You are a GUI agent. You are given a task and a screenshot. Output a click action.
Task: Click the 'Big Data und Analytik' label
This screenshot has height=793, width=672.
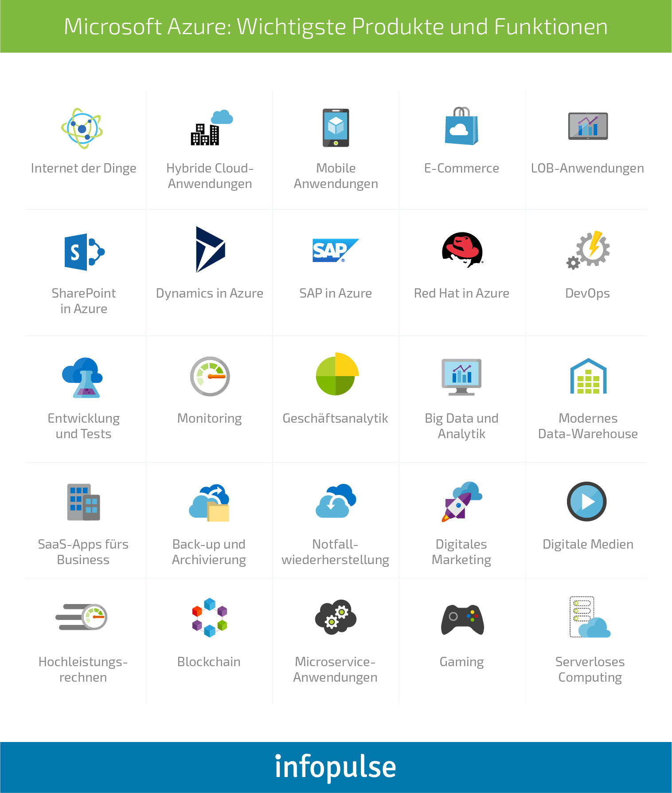(x=461, y=426)
